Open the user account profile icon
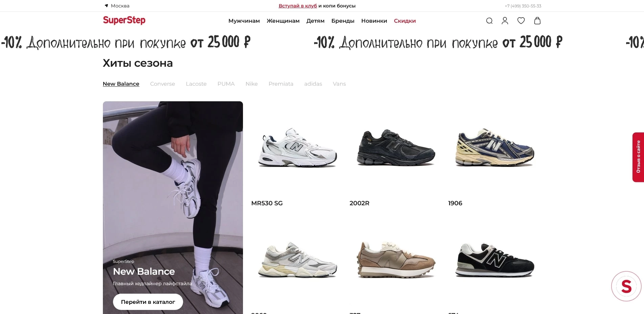 point(505,21)
